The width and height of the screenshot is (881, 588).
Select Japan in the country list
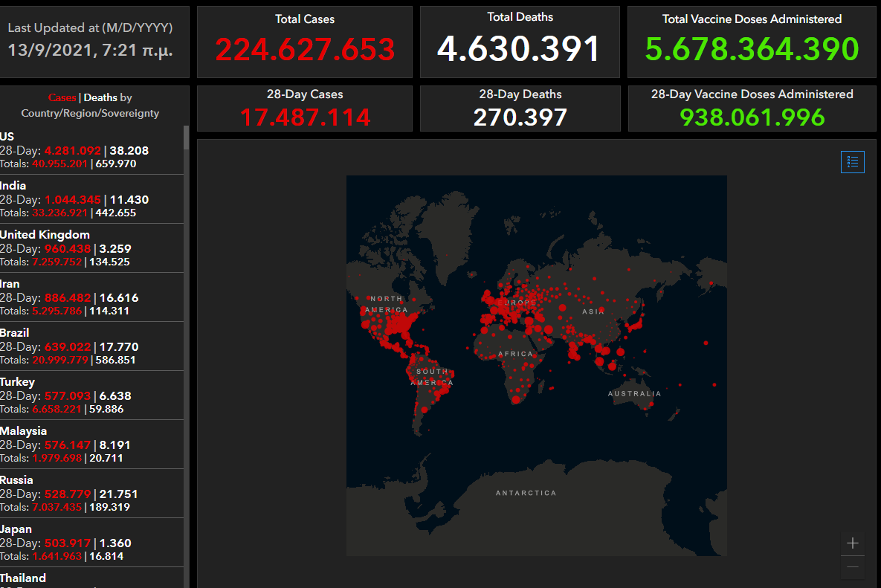(89, 543)
